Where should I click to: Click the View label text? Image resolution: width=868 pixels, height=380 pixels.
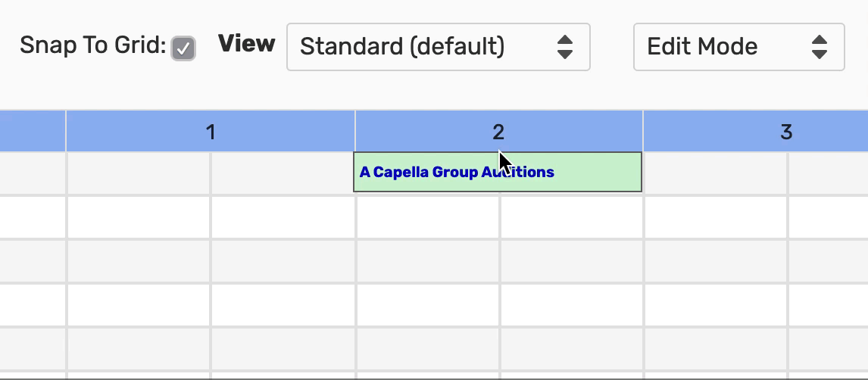[246, 44]
